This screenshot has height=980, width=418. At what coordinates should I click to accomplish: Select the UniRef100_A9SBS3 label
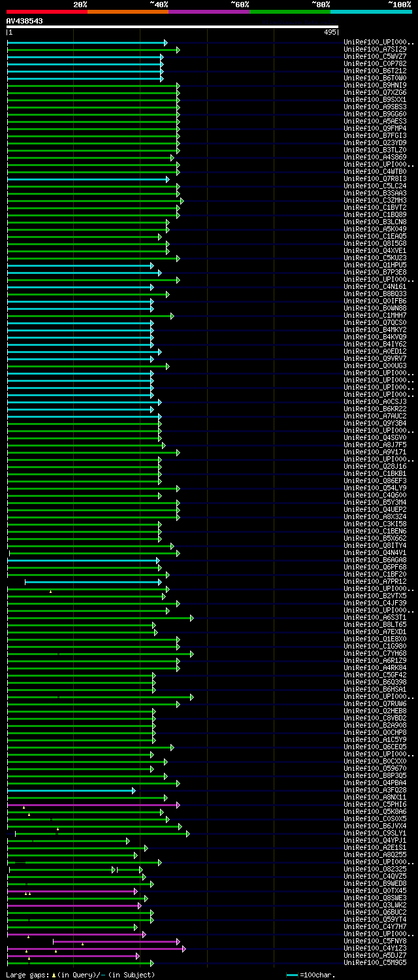(375, 107)
